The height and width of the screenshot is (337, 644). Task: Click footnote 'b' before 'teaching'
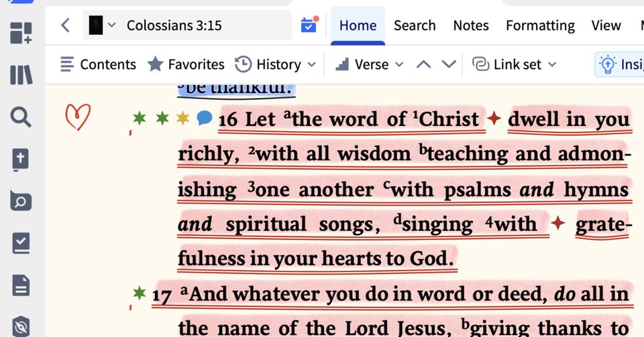coord(423,148)
